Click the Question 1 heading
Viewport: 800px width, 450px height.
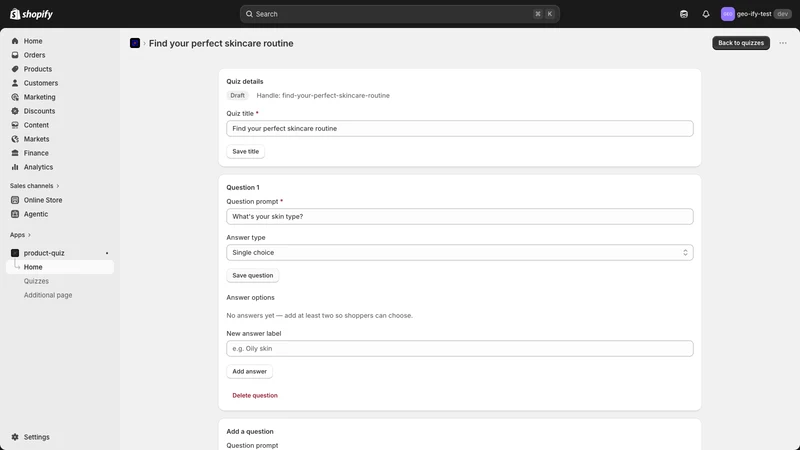coord(243,187)
